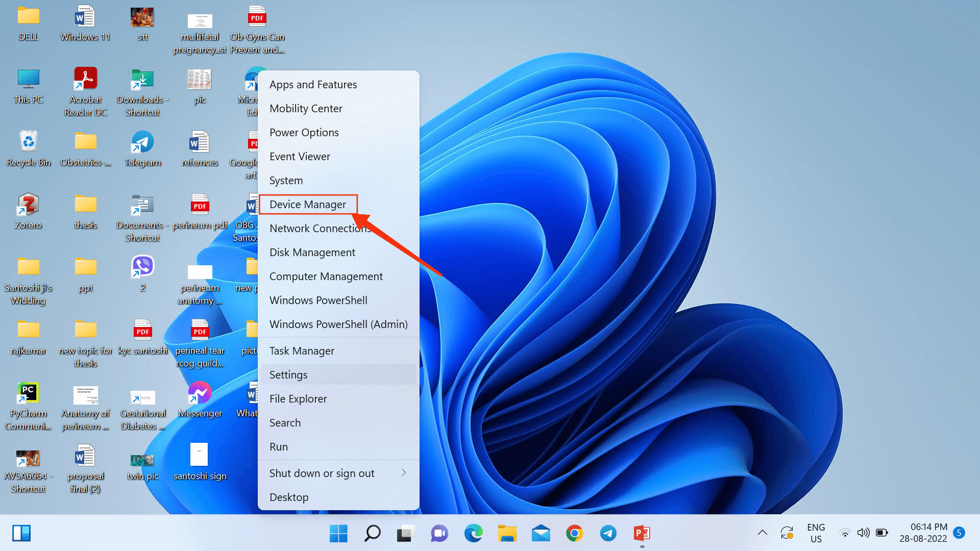
Task: Show hidden system tray icons
Action: coord(763,533)
